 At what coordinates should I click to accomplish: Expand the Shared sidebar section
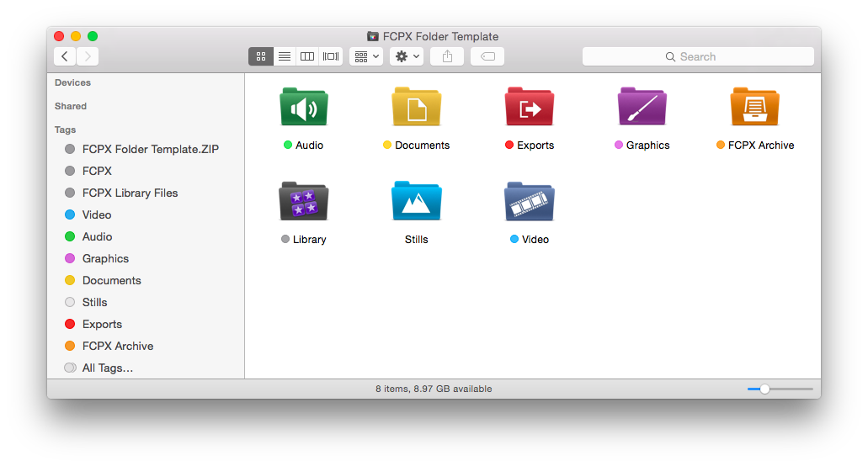(71, 106)
